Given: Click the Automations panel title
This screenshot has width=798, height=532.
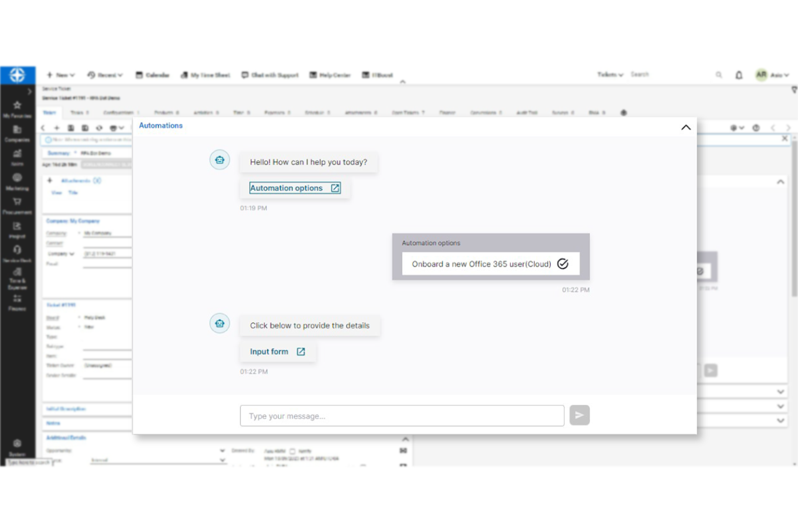Looking at the screenshot, I should pyautogui.click(x=161, y=126).
